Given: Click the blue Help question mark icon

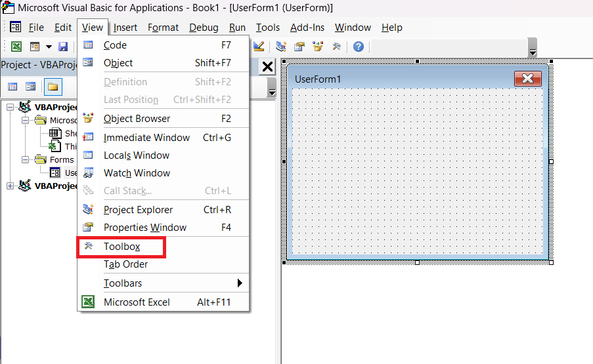Looking at the screenshot, I should tap(359, 47).
